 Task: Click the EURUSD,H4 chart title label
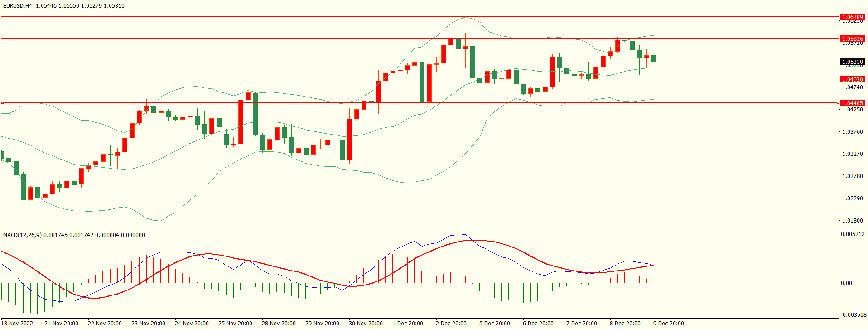pos(17,6)
